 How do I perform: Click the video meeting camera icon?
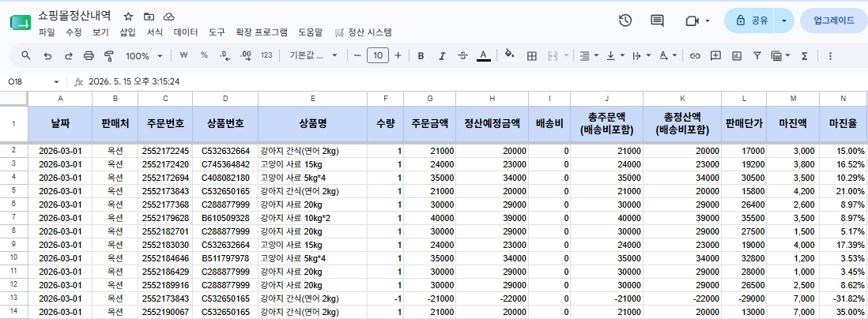(x=692, y=21)
